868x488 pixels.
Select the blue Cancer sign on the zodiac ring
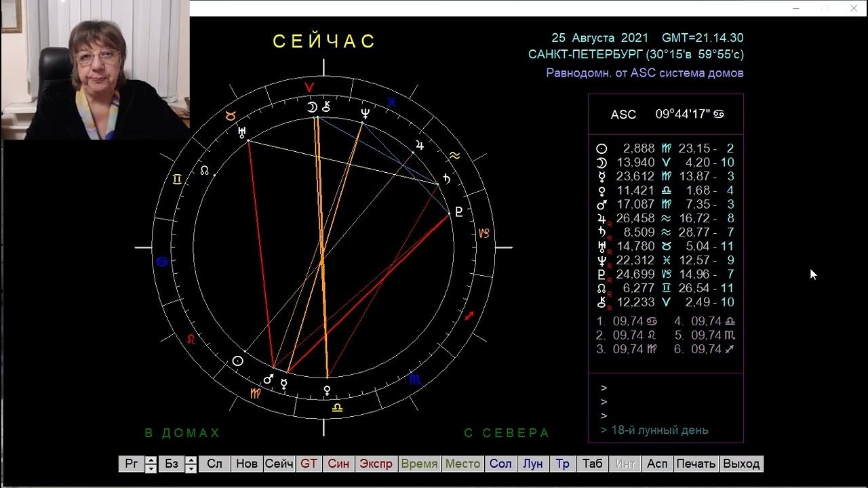click(x=162, y=262)
